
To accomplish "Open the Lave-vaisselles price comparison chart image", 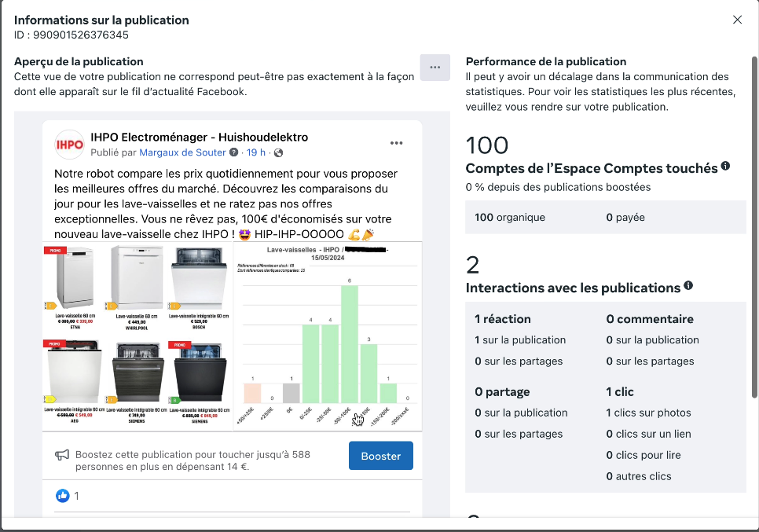I will pos(328,336).
